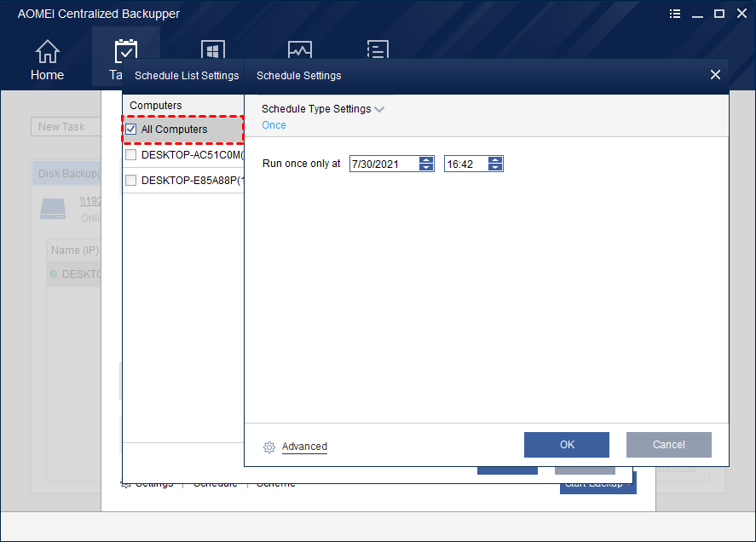Increase the date with the up arrow

point(426,160)
